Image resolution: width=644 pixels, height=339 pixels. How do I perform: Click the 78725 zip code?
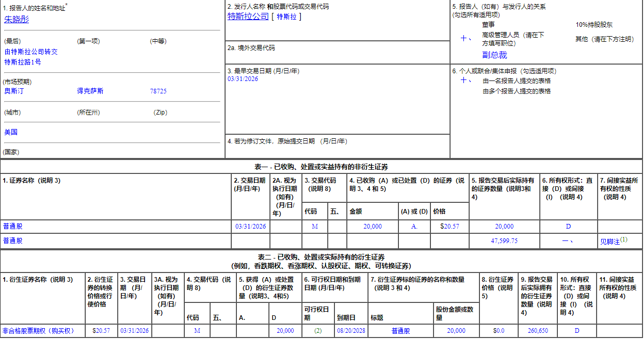[x=158, y=91]
